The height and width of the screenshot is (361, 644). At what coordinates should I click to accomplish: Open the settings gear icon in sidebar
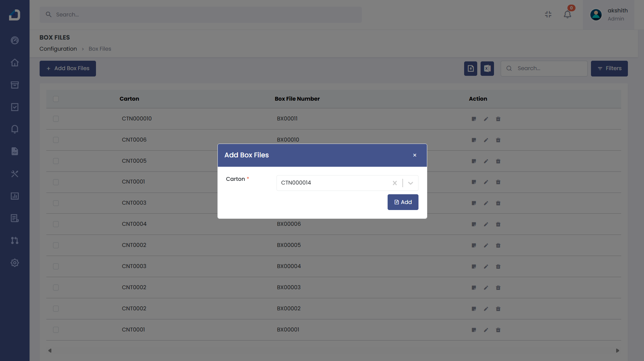point(14,263)
